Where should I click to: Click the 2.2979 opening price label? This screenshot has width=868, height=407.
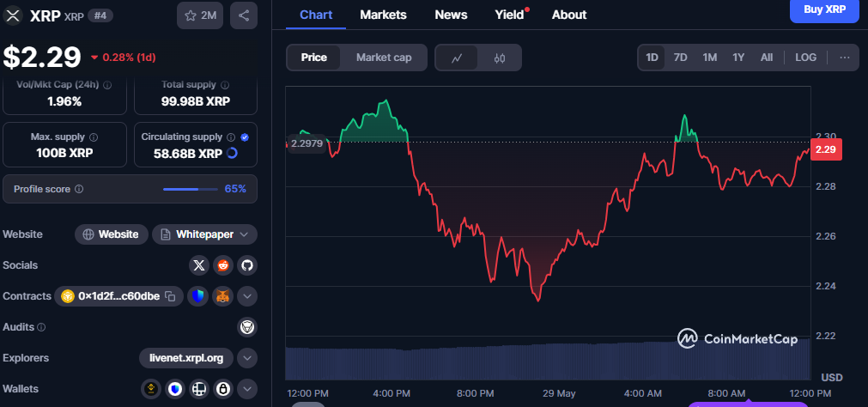(x=306, y=143)
